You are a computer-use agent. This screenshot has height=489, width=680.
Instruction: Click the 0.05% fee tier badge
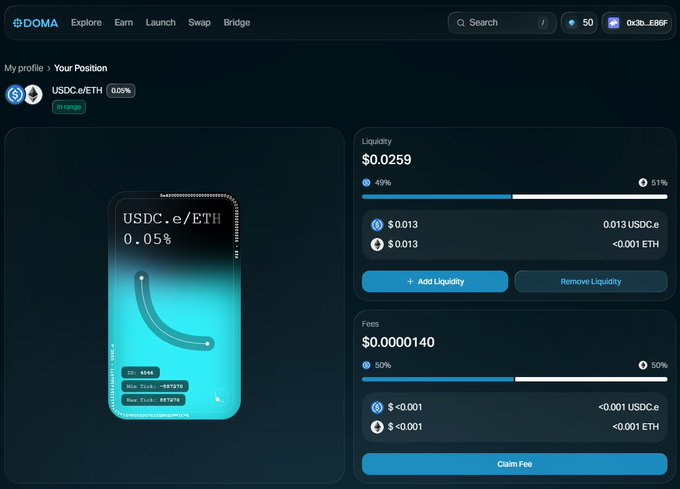121,91
